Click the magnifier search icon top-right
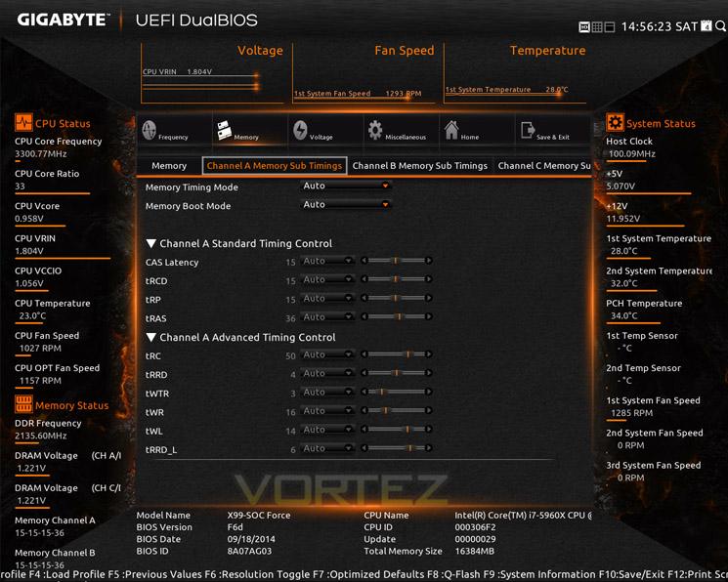Viewport: 728px width, 582px height. [x=720, y=26]
